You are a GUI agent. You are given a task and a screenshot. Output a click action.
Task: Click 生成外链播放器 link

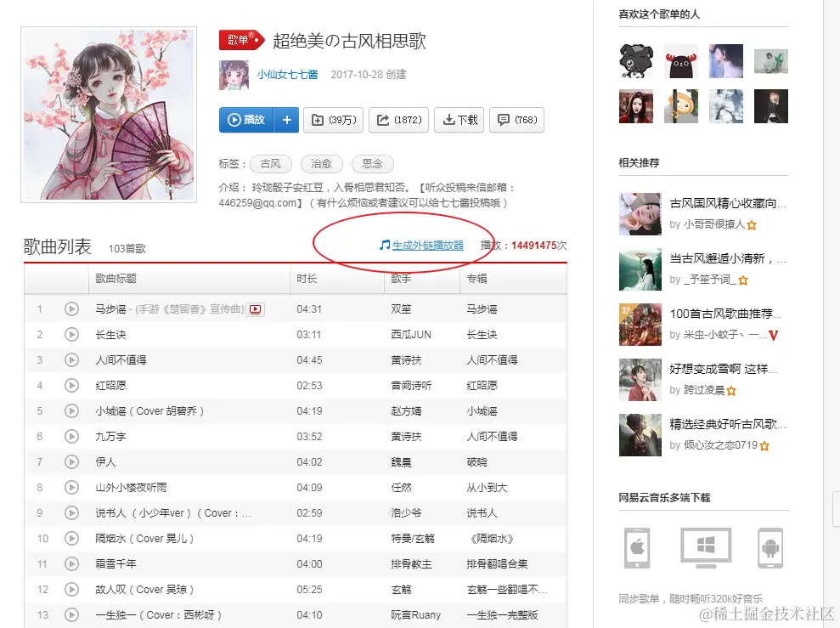(x=427, y=246)
